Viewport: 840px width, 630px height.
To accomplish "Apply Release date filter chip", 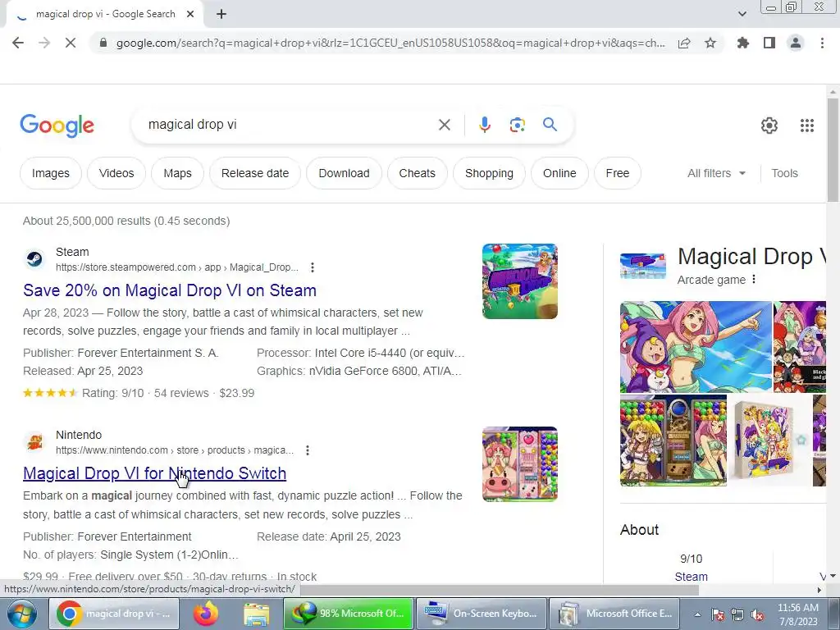I will 255,173.
